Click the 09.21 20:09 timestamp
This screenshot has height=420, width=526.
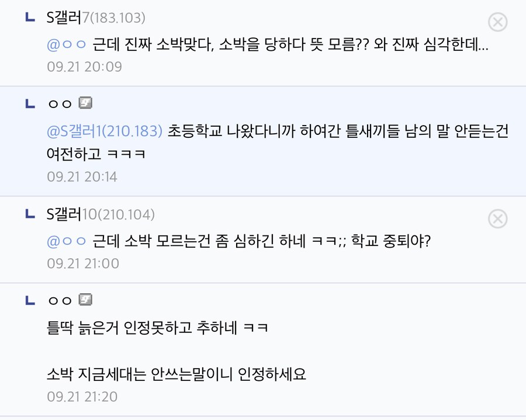tap(84, 67)
